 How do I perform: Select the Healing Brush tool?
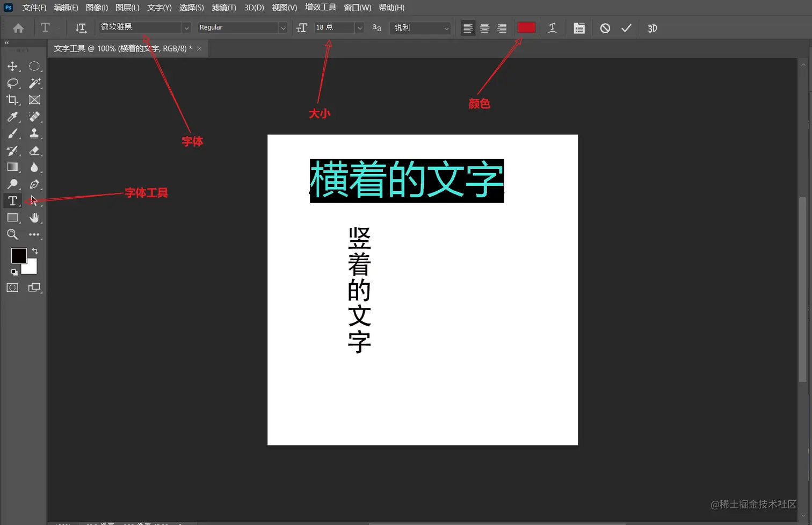click(x=34, y=117)
